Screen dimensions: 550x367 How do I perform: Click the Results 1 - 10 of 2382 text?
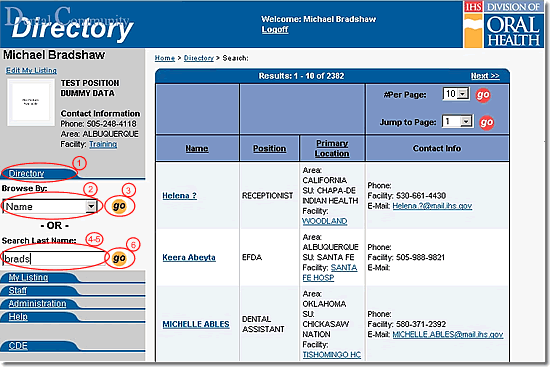[x=301, y=76]
